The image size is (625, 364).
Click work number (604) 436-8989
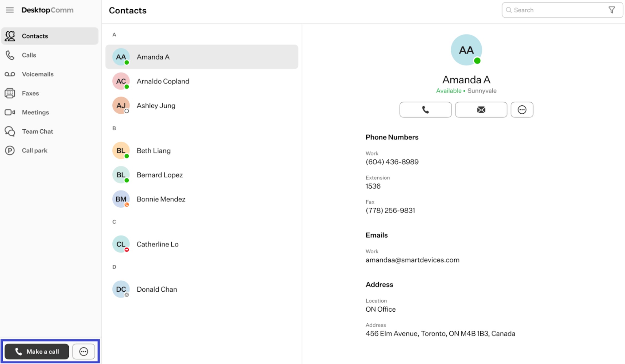coord(392,162)
